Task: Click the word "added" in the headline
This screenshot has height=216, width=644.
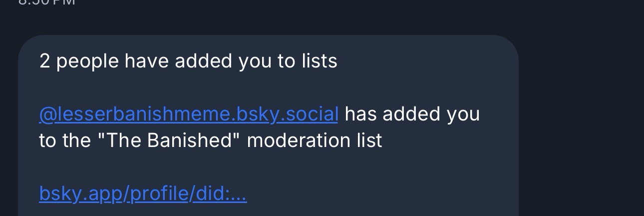Action: pos(204,61)
